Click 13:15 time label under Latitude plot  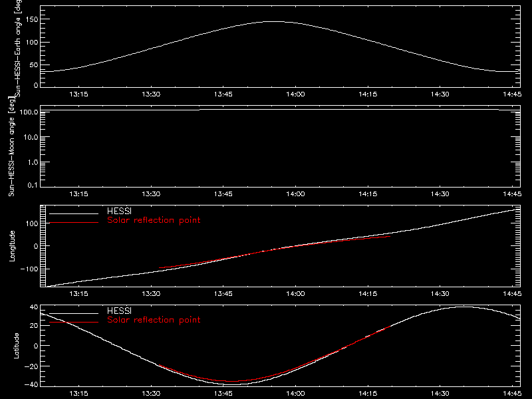click(78, 394)
